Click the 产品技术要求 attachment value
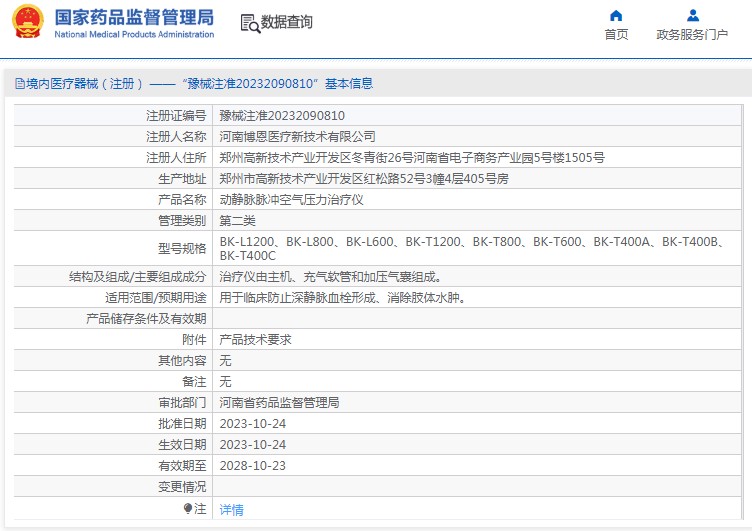The height and width of the screenshot is (531, 752). click(x=255, y=340)
